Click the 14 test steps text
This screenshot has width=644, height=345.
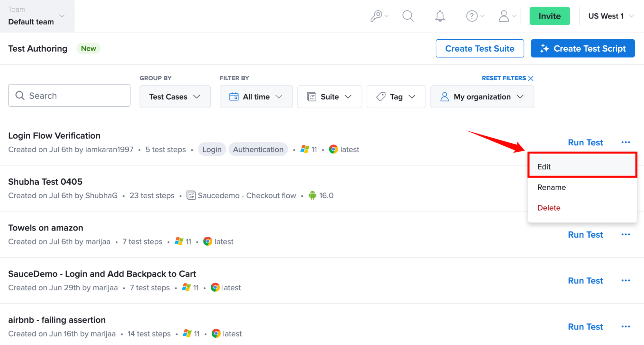point(149,334)
